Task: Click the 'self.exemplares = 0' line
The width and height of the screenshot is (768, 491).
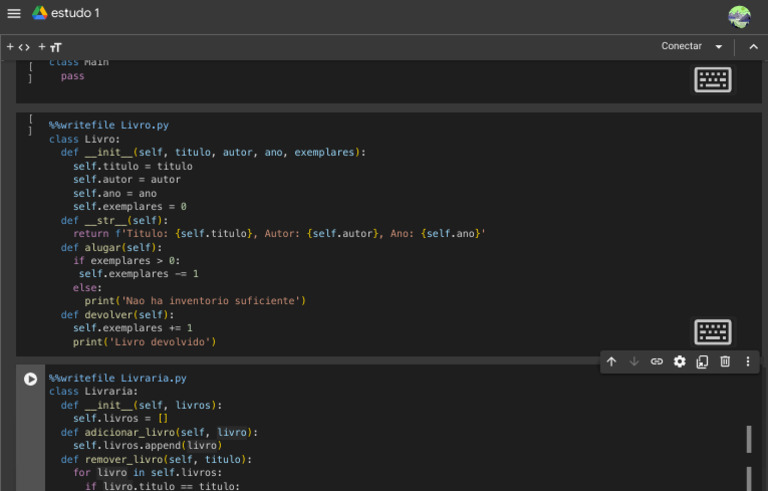Action: pos(130,206)
